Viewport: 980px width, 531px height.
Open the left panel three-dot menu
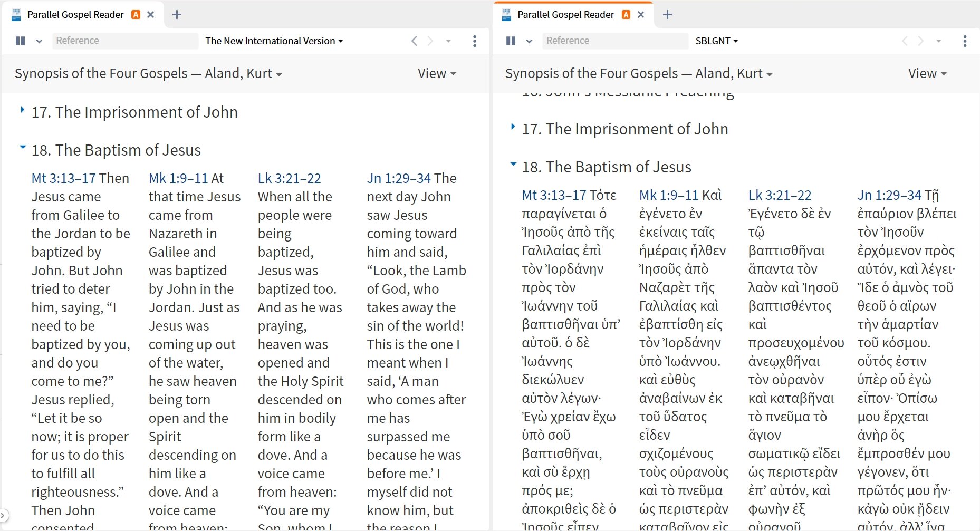click(475, 41)
